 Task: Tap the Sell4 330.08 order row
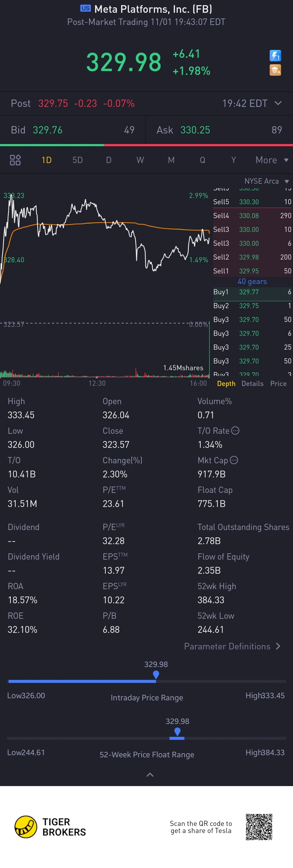tap(252, 216)
